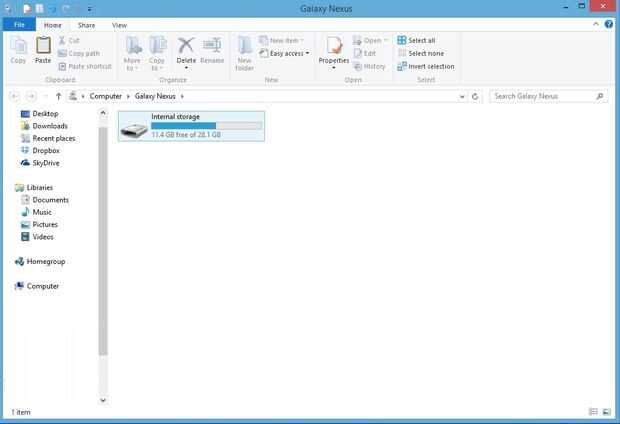Click Select all in the ribbon
This screenshot has width=620, height=424.
(x=416, y=40)
